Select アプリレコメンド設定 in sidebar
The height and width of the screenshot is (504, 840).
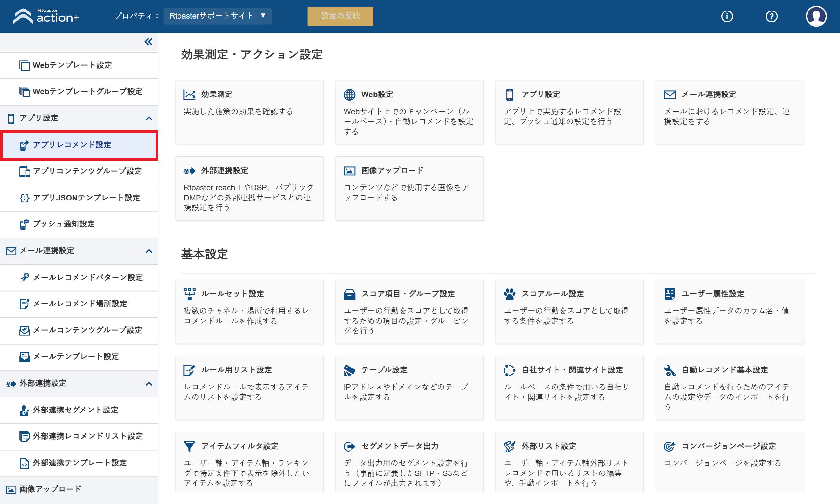click(79, 145)
